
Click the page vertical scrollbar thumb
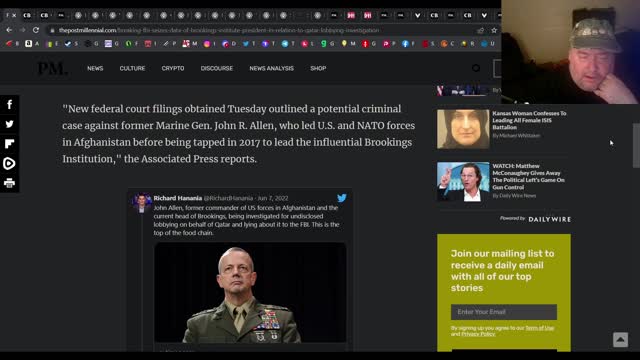point(636,145)
